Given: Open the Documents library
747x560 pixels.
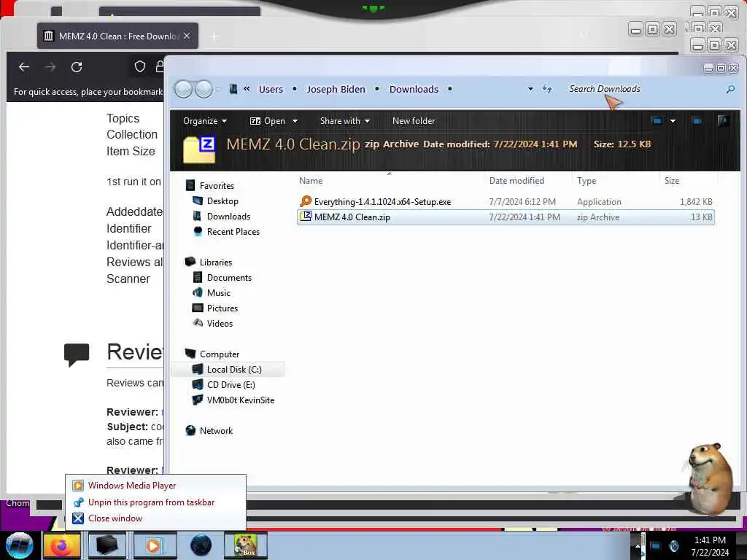Looking at the screenshot, I should pos(229,278).
